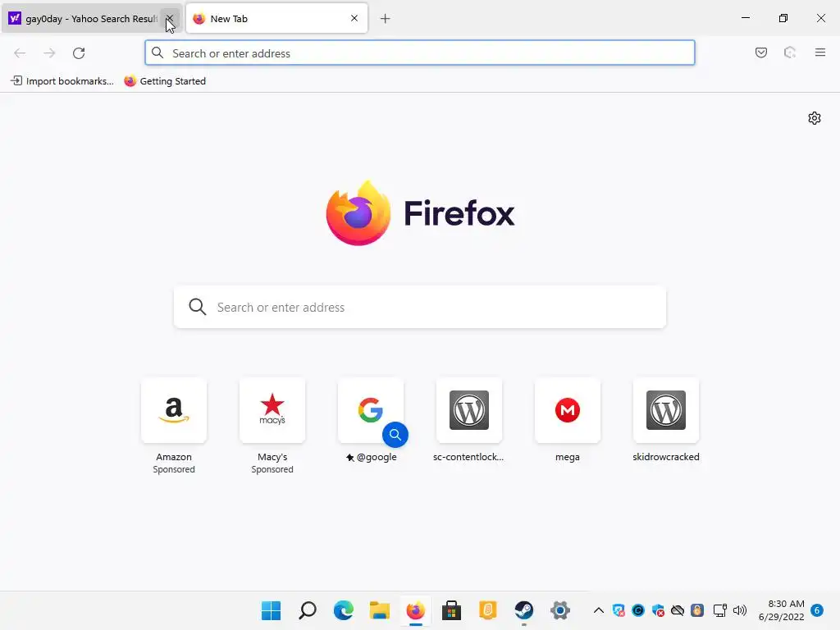The height and width of the screenshot is (630, 840).
Task: Open the Getting Started bookmark
Action: coord(165,81)
